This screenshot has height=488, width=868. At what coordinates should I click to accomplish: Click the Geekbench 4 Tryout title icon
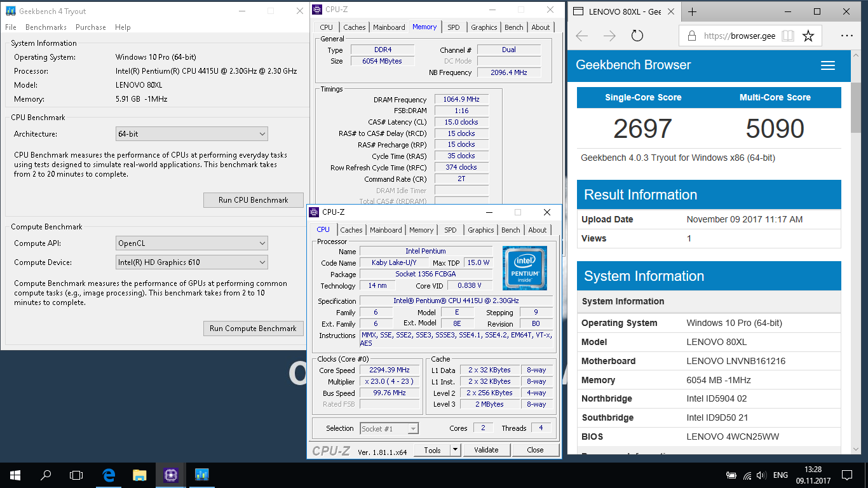tap(11, 11)
